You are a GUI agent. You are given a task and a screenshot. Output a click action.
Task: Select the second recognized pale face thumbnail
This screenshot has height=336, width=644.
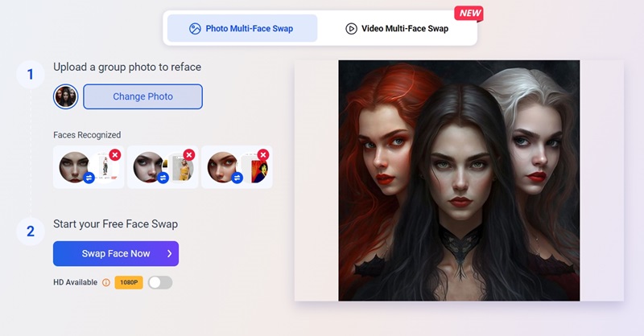point(148,167)
